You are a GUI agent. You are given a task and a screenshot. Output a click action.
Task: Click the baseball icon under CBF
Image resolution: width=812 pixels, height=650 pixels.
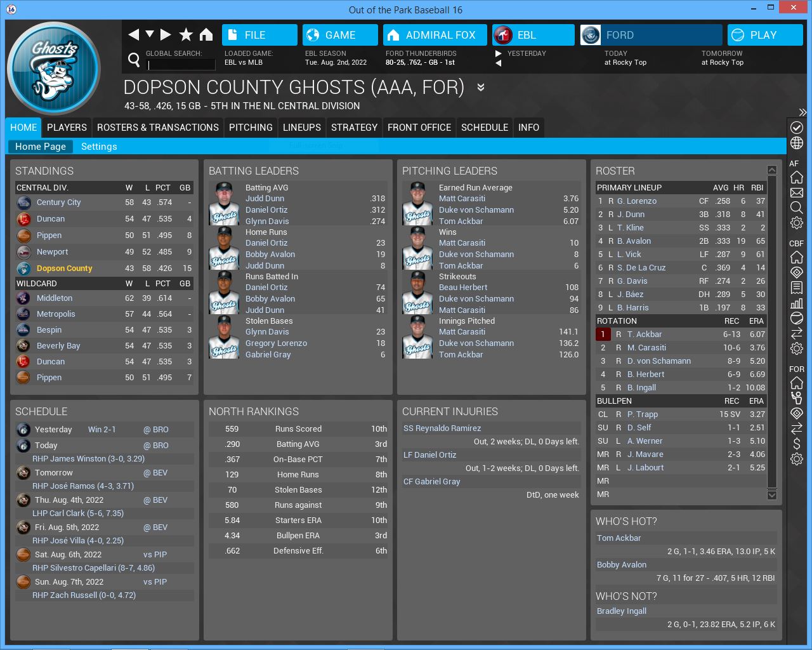[x=797, y=318]
